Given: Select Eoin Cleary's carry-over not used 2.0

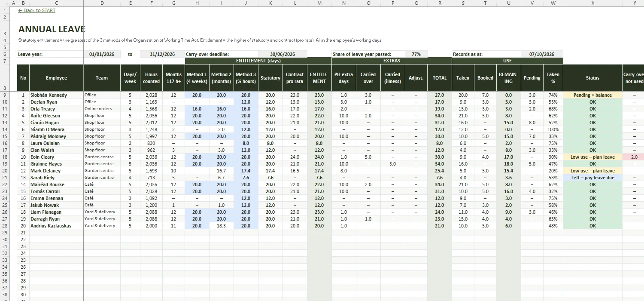Looking at the screenshot, I should [x=634, y=157].
